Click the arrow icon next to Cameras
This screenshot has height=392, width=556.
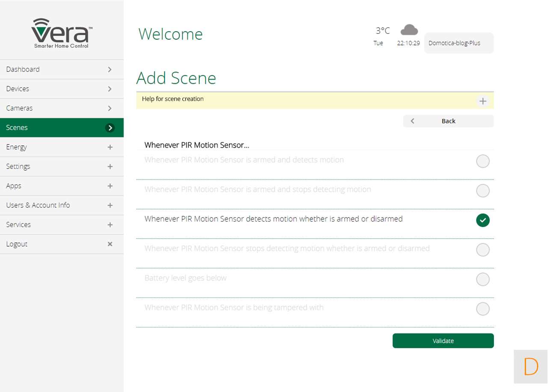tap(110, 108)
